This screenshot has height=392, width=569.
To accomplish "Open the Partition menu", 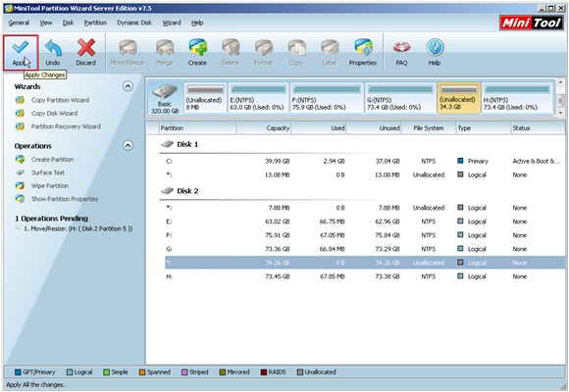I will (95, 23).
